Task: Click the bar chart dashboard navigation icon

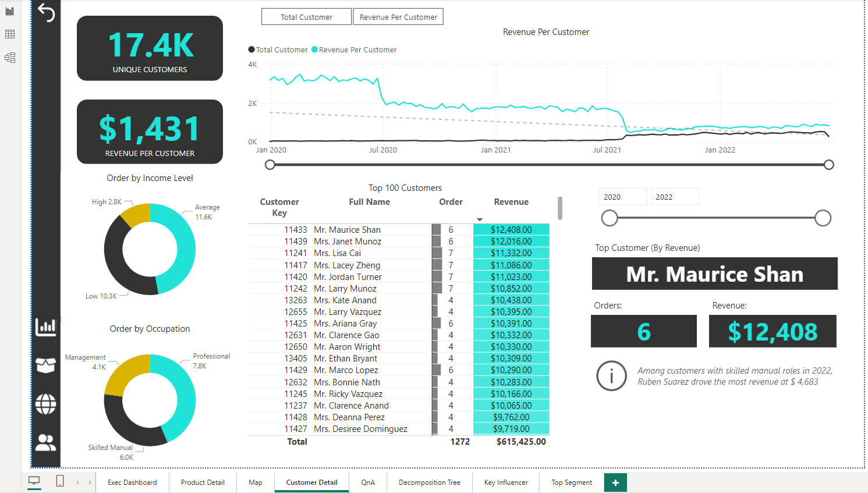Action: pyautogui.click(x=46, y=327)
